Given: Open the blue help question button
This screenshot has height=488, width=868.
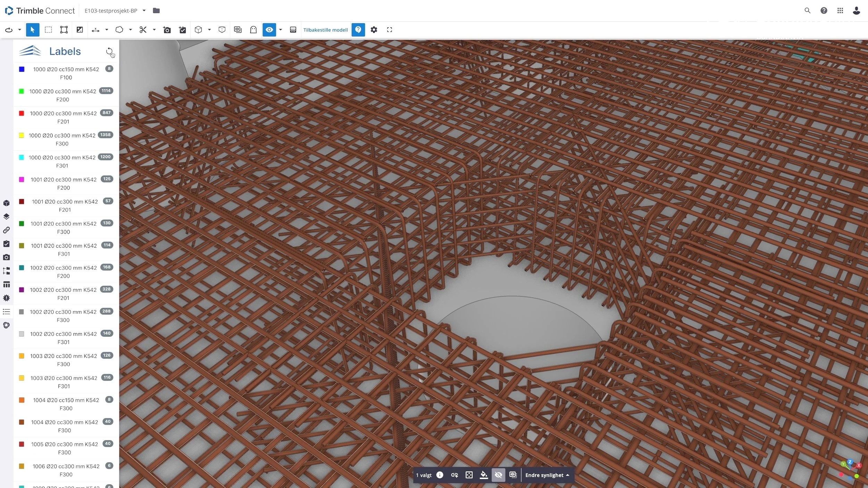Looking at the screenshot, I should (x=358, y=30).
